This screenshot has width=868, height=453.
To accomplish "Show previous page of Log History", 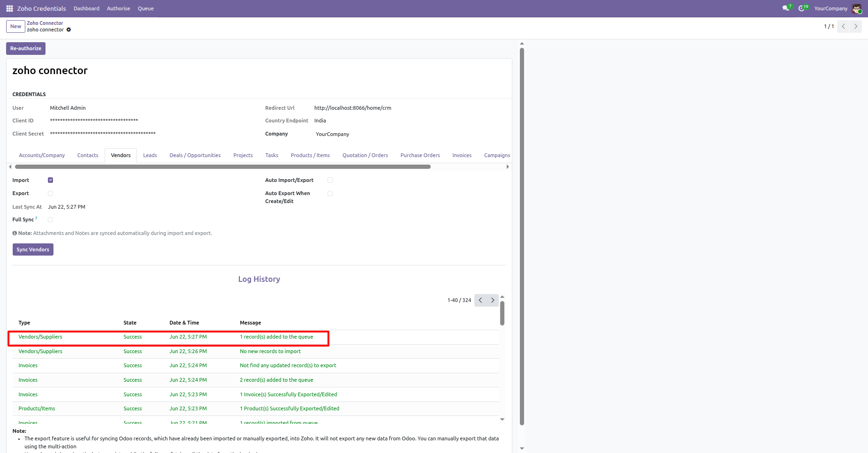I will click(x=480, y=300).
